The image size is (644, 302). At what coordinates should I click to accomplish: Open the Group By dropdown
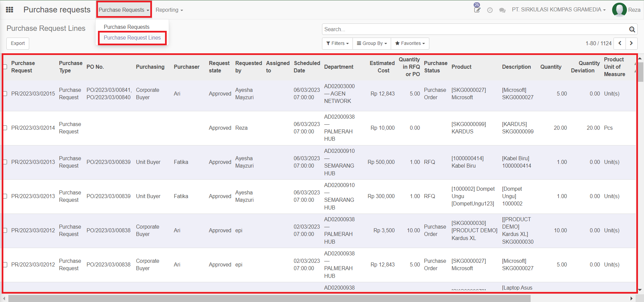372,43
